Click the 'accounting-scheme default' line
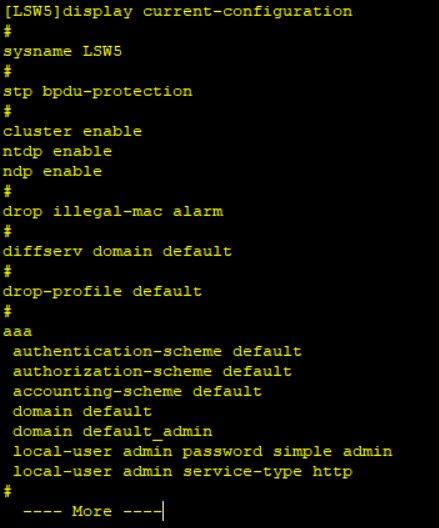Viewport: 439px width, 528px height. click(137, 392)
